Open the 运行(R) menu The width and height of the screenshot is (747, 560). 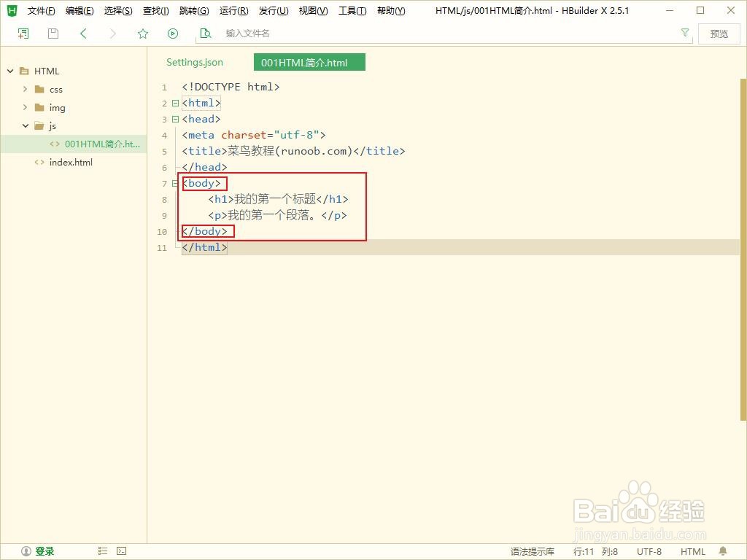[234, 10]
